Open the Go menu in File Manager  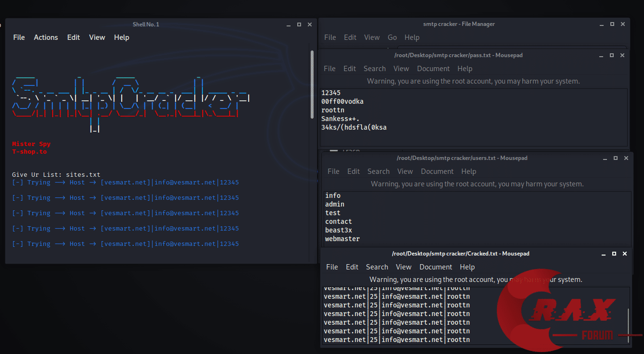[392, 37]
